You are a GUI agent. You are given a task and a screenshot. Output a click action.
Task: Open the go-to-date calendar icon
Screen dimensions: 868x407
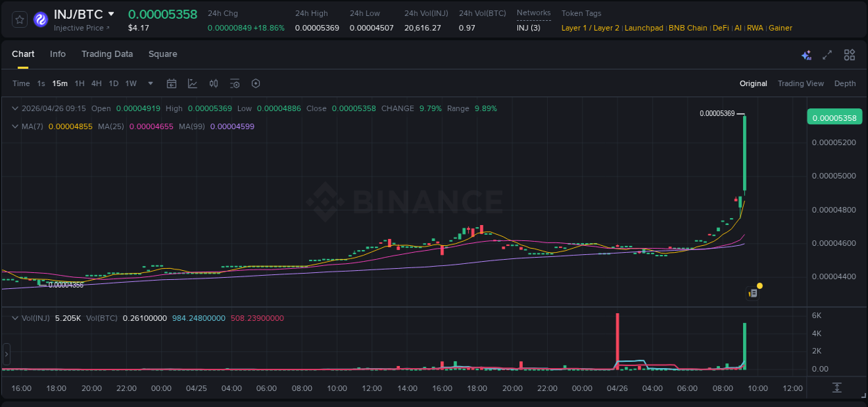[x=172, y=83]
